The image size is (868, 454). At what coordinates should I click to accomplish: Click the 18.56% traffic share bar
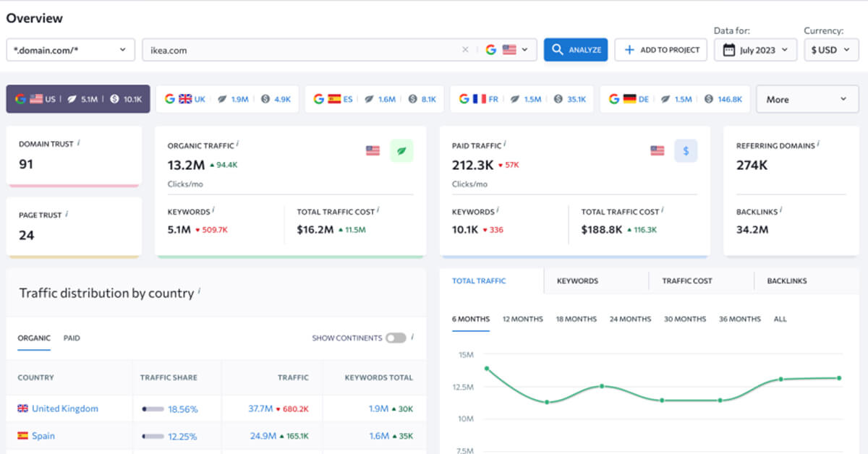tap(153, 409)
